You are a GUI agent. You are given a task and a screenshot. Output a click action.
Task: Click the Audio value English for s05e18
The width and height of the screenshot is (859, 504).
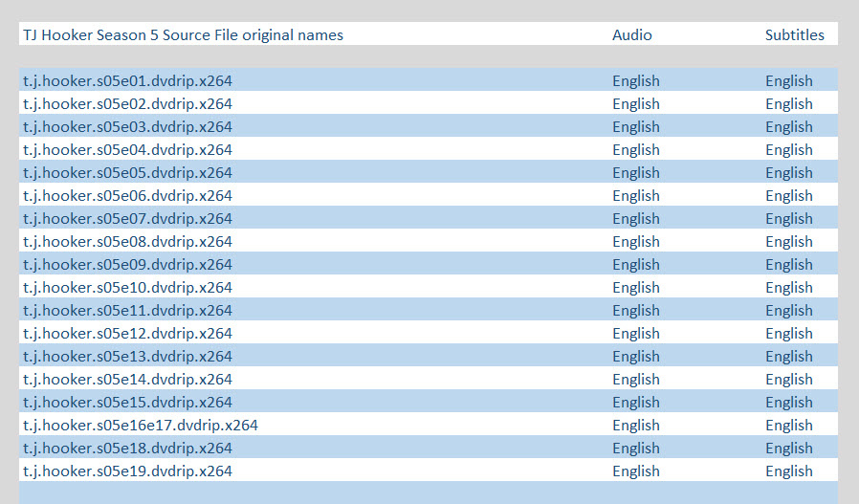[x=635, y=449]
